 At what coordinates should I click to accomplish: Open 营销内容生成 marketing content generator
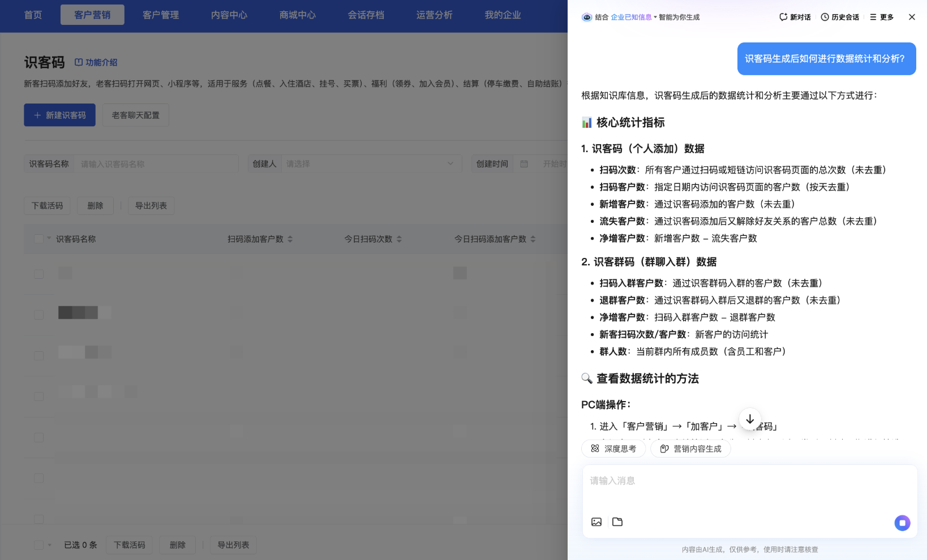[x=690, y=449]
